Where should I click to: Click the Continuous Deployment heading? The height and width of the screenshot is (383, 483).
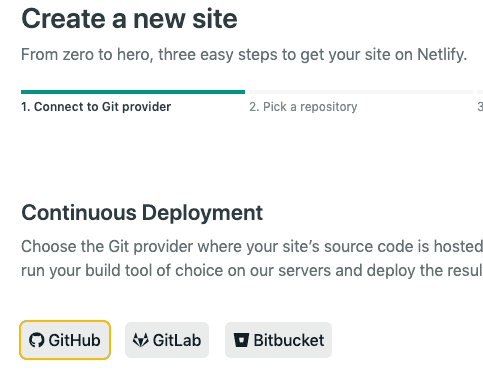click(142, 212)
